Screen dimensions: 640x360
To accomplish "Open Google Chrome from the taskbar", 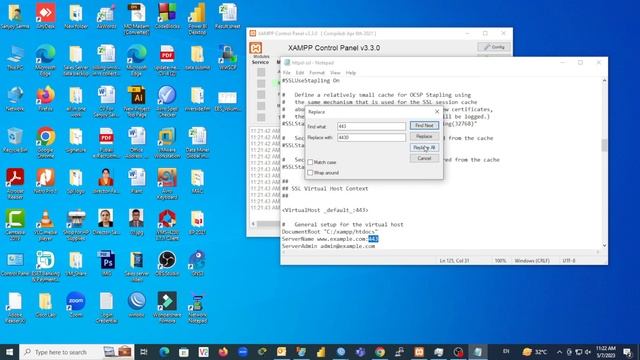I will pos(380,352).
